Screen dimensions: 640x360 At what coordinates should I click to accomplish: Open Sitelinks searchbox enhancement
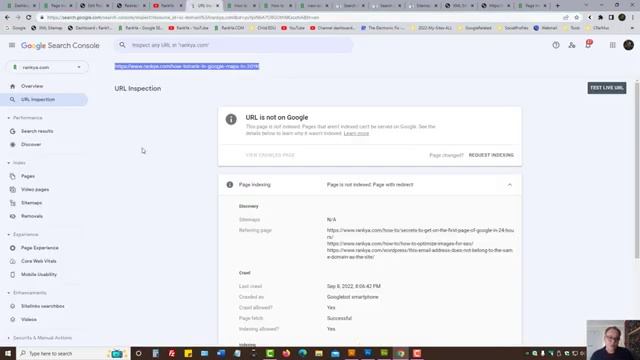tap(44, 306)
